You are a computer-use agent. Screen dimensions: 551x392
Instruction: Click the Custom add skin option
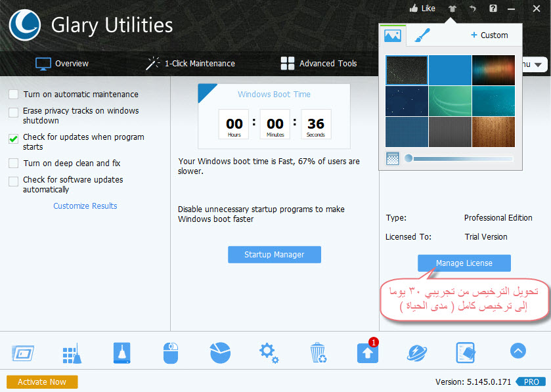[x=489, y=35]
